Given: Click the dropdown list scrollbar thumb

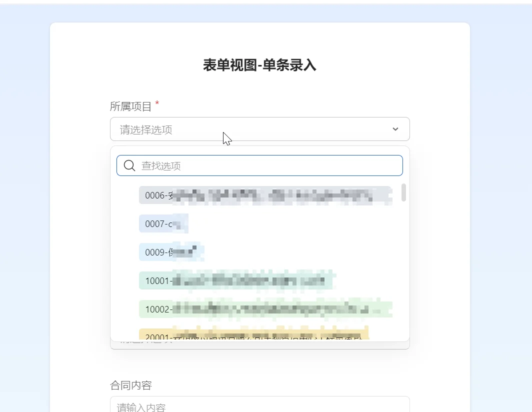Looking at the screenshot, I should (403, 192).
